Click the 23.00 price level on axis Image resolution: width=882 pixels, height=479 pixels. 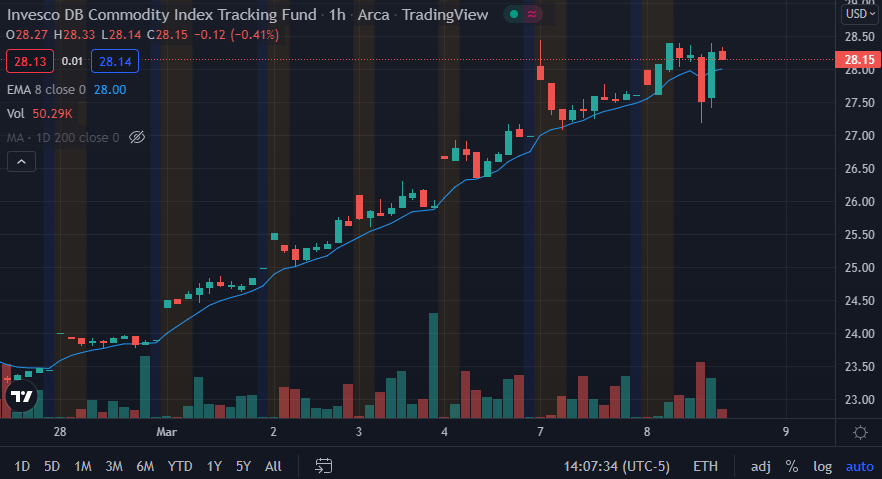point(859,400)
